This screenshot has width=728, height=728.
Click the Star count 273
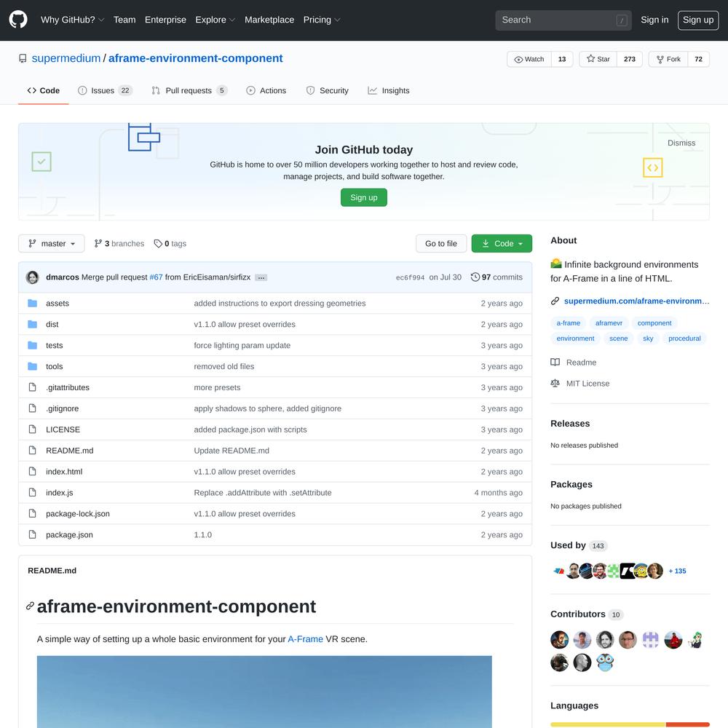pyautogui.click(x=630, y=59)
